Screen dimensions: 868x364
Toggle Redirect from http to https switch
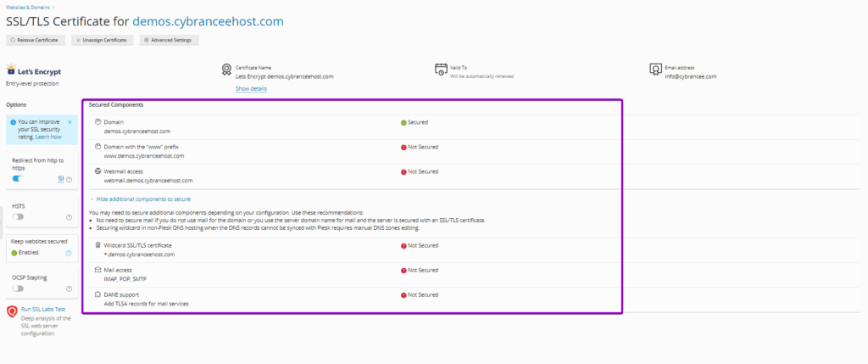pyautogui.click(x=19, y=179)
